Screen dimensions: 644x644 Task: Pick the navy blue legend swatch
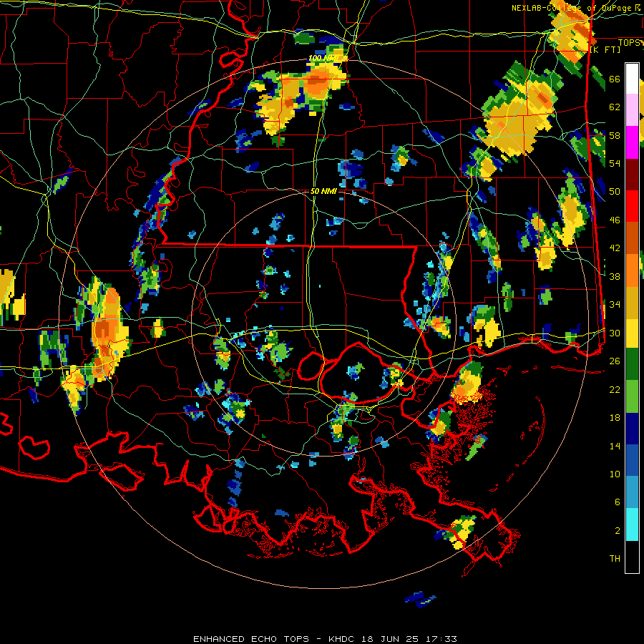point(632,429)
